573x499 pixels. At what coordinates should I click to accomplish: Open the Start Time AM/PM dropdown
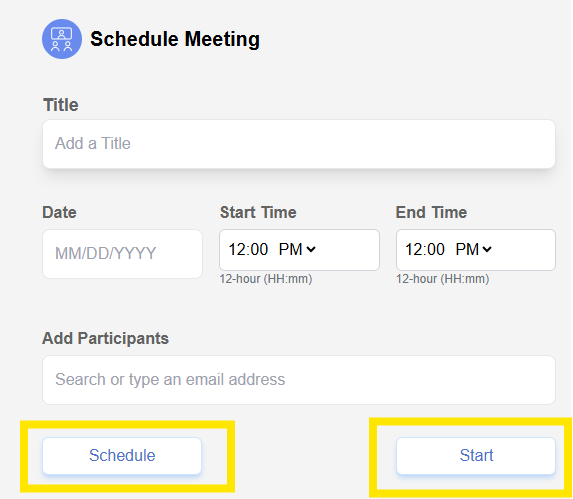(297, 250)
